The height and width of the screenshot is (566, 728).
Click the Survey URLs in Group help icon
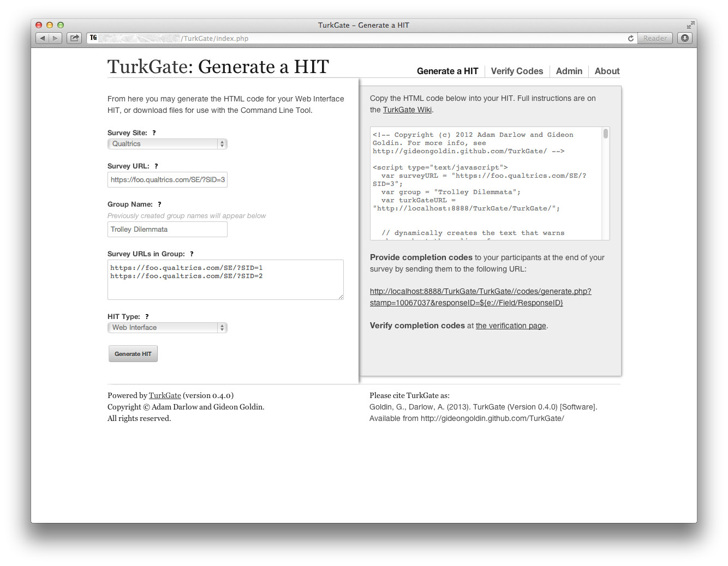[192, 254]
